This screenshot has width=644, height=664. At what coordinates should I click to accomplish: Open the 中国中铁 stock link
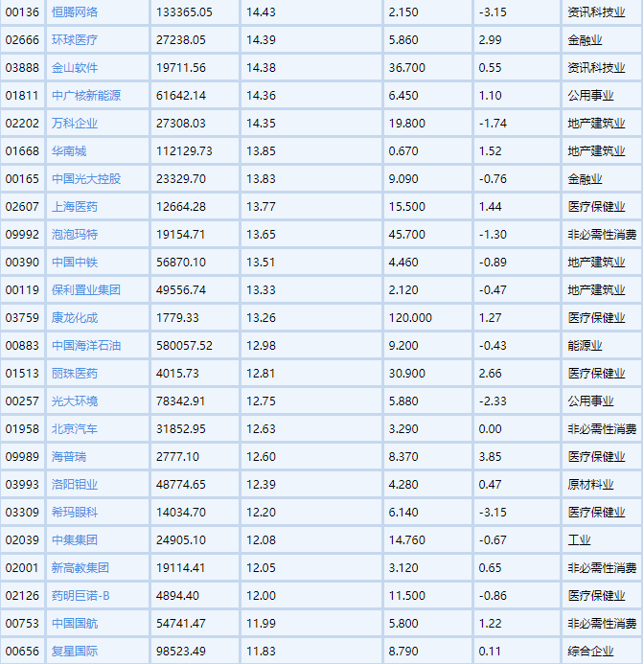tap(75, 263)
